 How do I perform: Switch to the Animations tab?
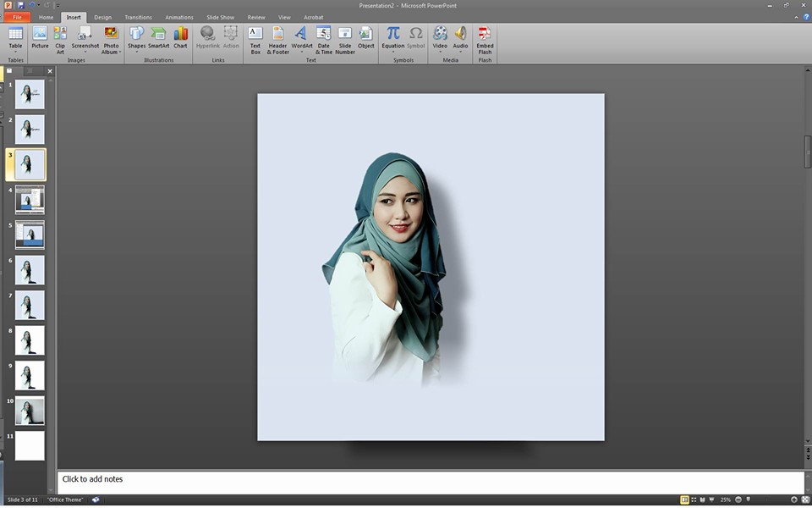coord(178,17)
